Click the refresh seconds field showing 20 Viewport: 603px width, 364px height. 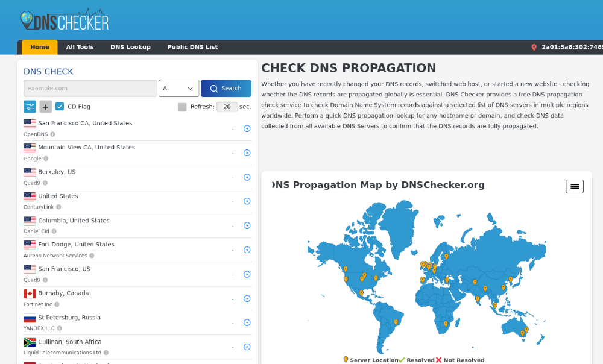pyautogui.click(x=227, y=107)
